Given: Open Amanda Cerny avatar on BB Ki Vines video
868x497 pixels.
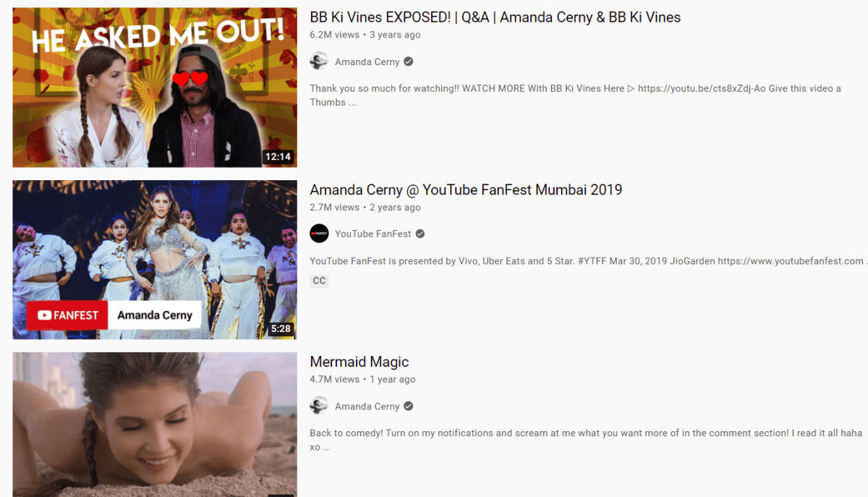Looking at the screenshot, I should pyautogui.click(x=319, y=61).
